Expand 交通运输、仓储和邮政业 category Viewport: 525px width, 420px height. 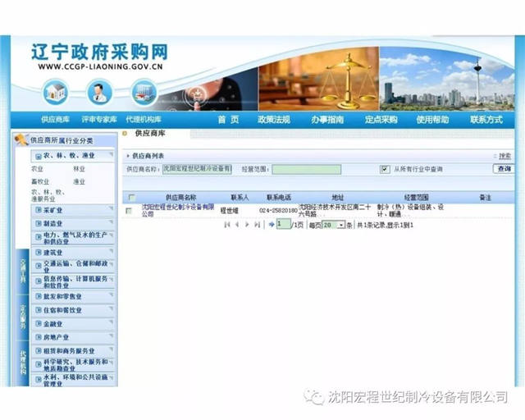coord(72,267)
